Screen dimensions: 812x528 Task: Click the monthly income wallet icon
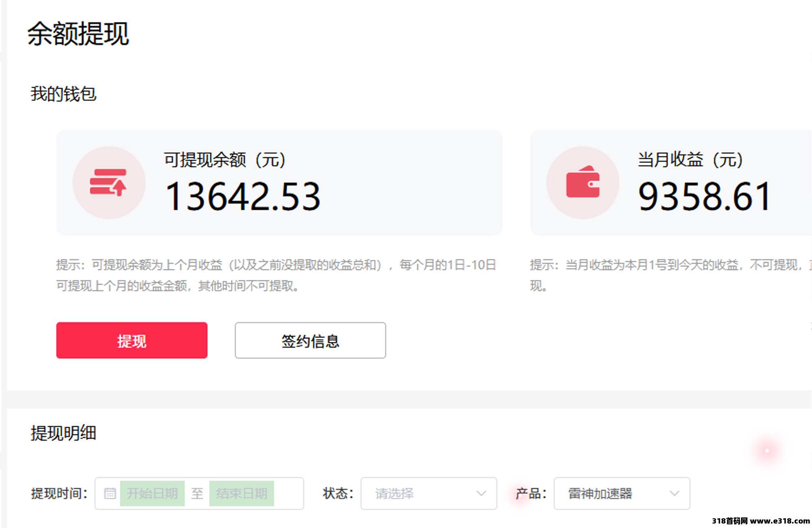tap(583, 182)
